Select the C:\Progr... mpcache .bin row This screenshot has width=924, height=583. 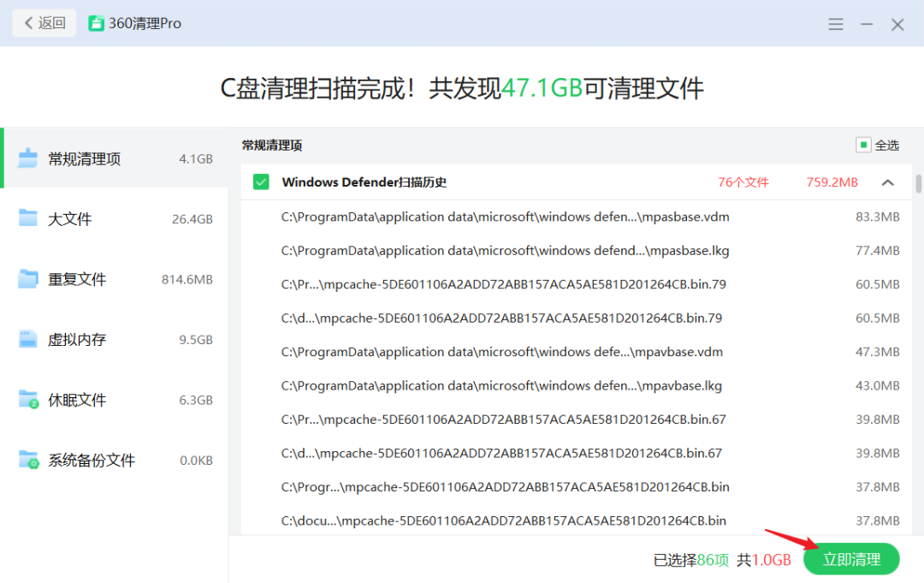tap(577, 487)
